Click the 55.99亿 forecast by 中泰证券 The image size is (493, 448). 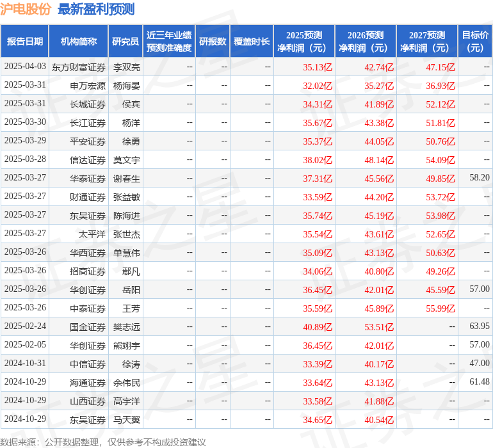tap(440, 308)
